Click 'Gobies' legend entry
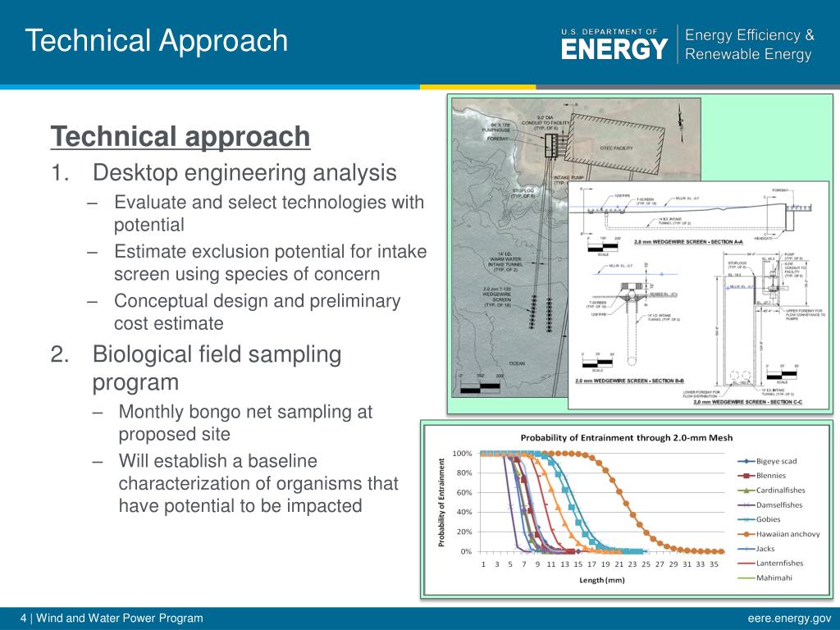This screenshot has height=630, width=840. 759,519
